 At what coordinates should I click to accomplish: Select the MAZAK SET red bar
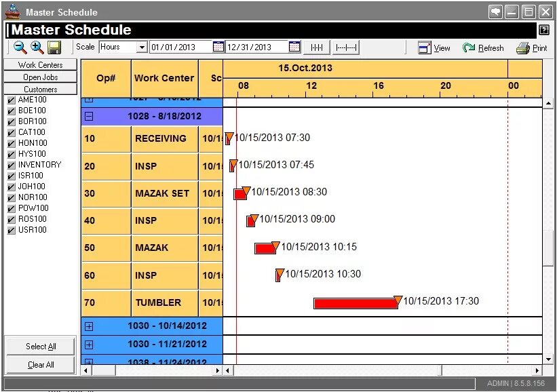(x=240, y=194)
